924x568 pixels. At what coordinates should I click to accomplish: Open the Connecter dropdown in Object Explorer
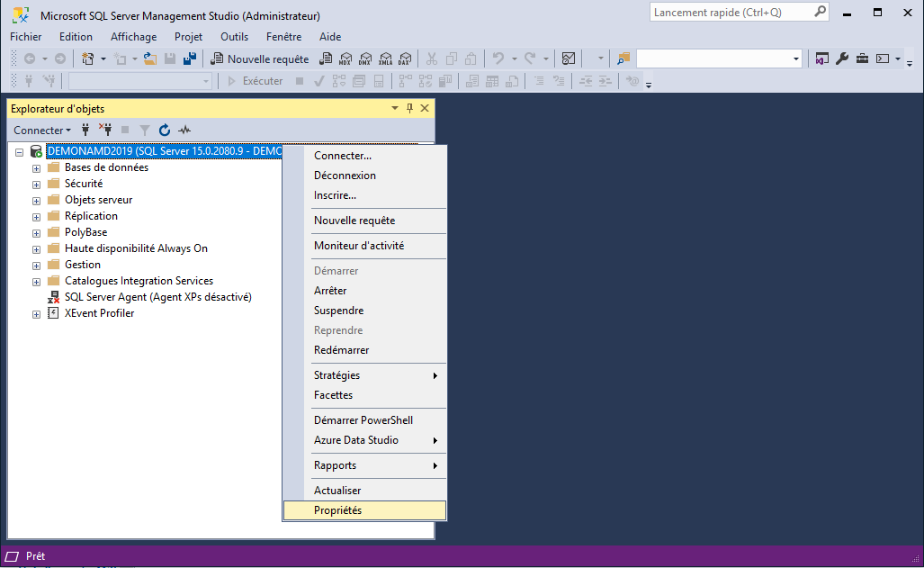point(42,131)
